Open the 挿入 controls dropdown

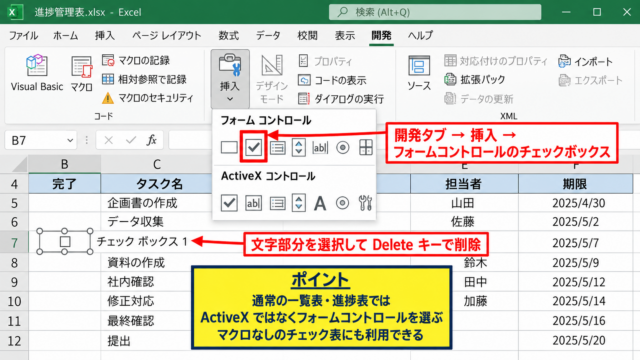coord(230,79)
